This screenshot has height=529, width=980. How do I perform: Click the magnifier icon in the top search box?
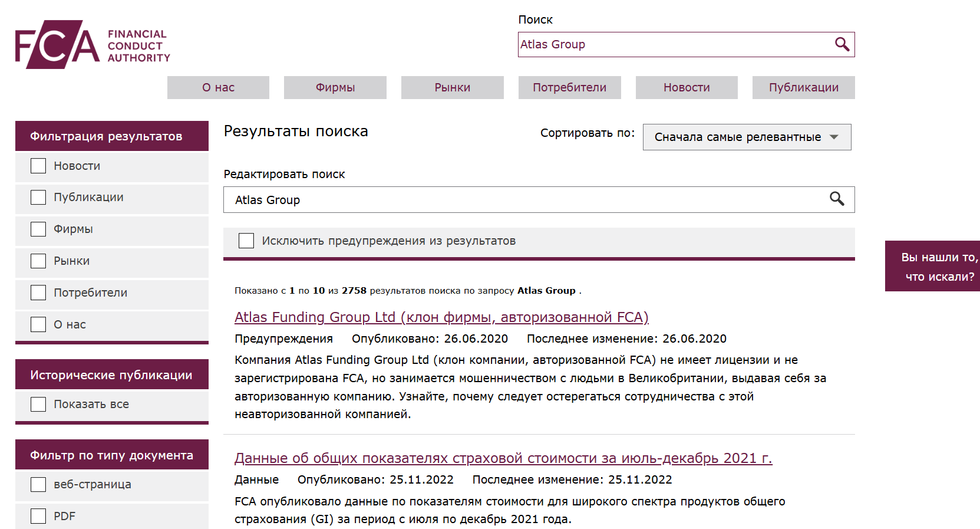(842, 44)
